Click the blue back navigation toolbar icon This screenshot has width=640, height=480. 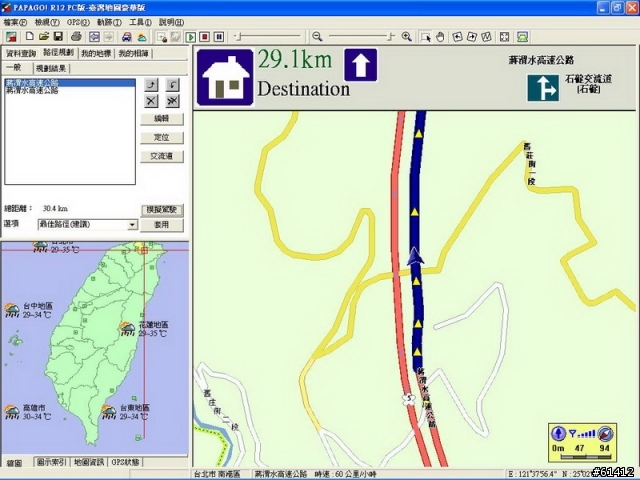tap(94, 37)
